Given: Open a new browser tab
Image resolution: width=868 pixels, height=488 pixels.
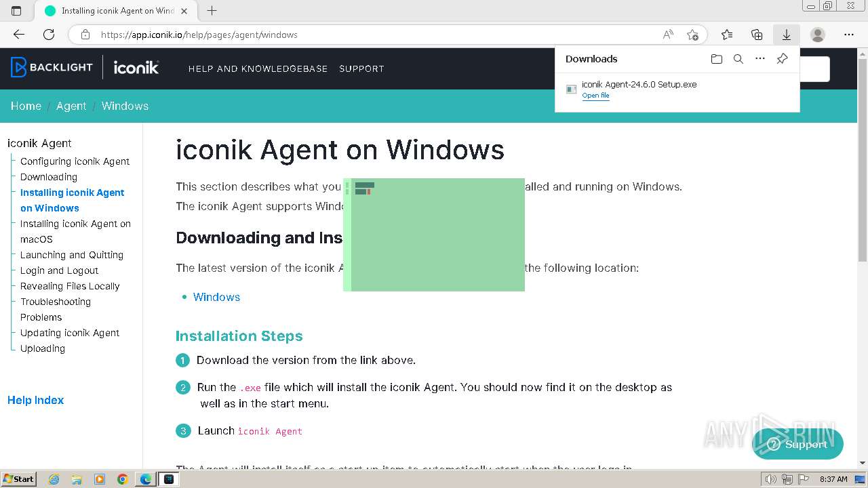Looking at the screenshot, I should click(x=212, y=11).
